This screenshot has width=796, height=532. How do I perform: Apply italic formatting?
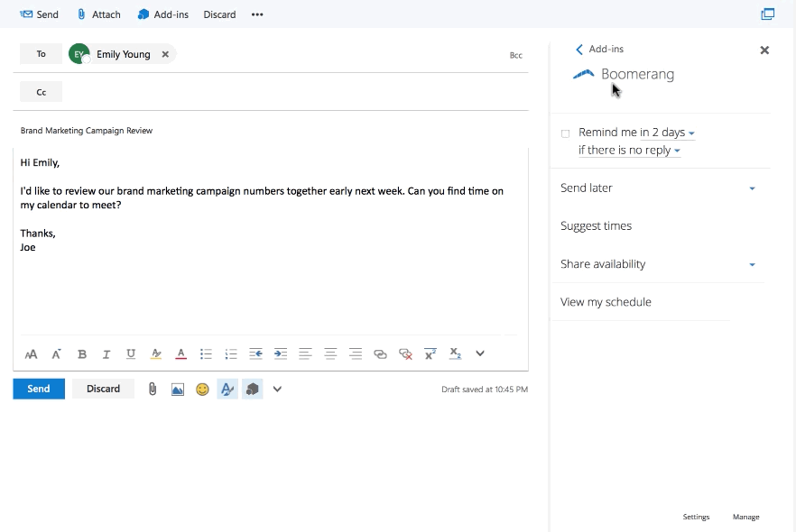pos(106,354)
